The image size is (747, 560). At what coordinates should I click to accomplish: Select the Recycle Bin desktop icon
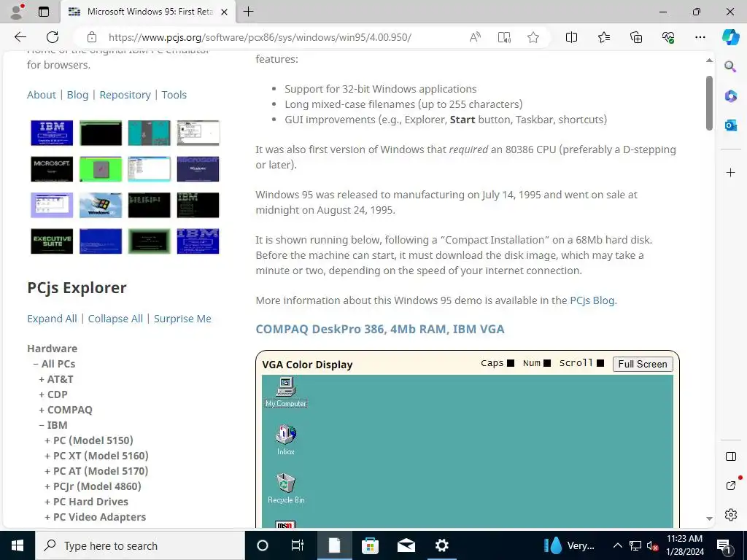pos(286,488)
